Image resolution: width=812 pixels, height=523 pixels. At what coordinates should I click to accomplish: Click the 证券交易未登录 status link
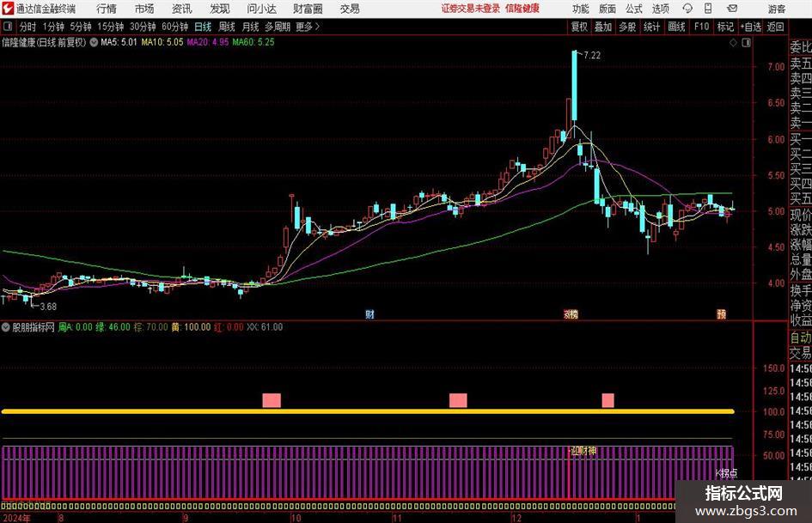[471, 9]
